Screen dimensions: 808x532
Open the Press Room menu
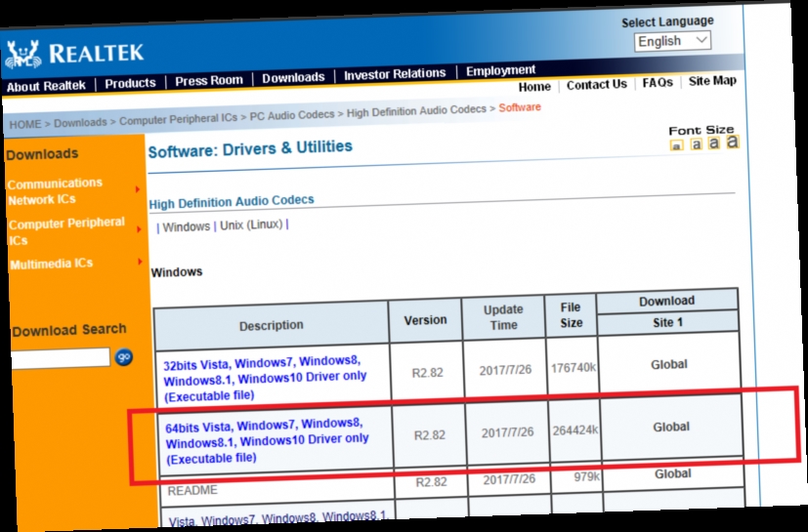(x=209, y=81)
